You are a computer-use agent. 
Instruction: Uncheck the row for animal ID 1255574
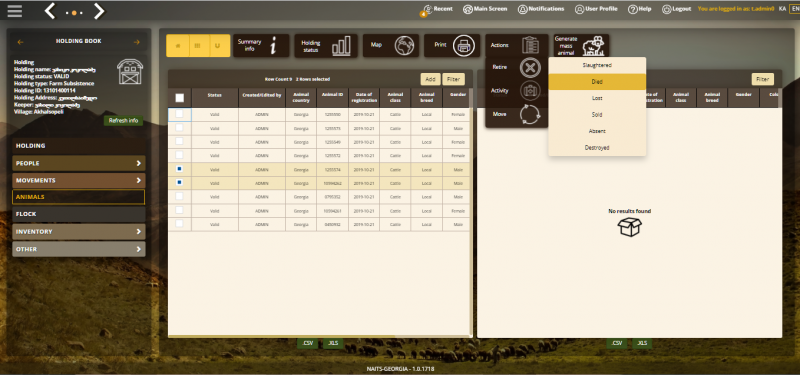(x=179, y=169)
